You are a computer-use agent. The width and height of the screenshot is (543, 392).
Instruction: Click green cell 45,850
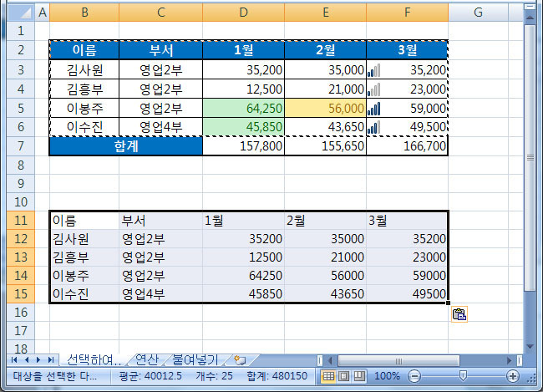click(x=243, y=127)
